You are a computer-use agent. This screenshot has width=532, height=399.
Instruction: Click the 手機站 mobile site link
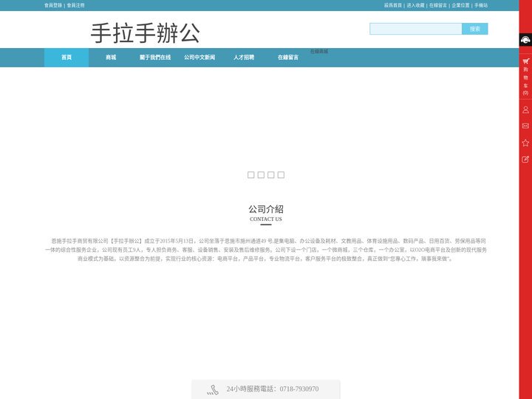[x=481, y=5]
